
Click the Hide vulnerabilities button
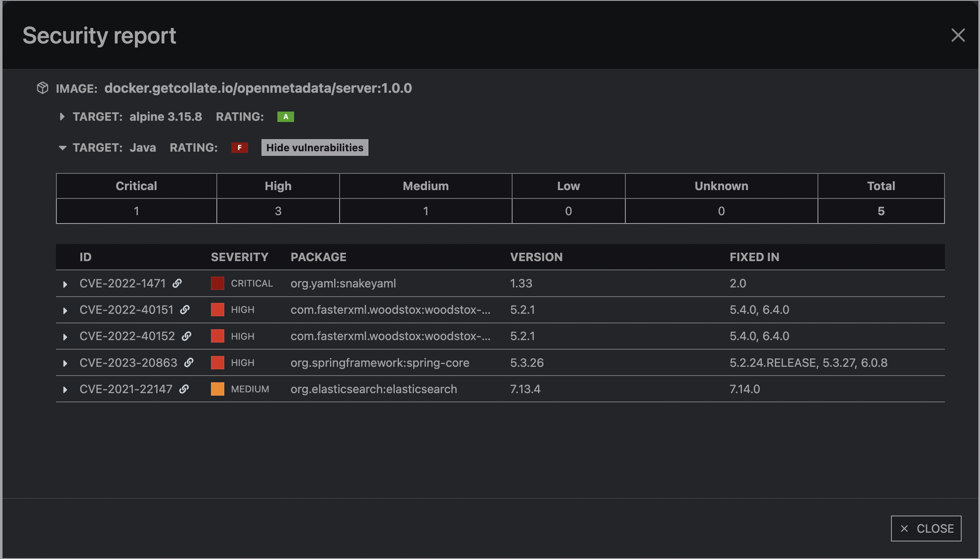(x=315, y=147)
